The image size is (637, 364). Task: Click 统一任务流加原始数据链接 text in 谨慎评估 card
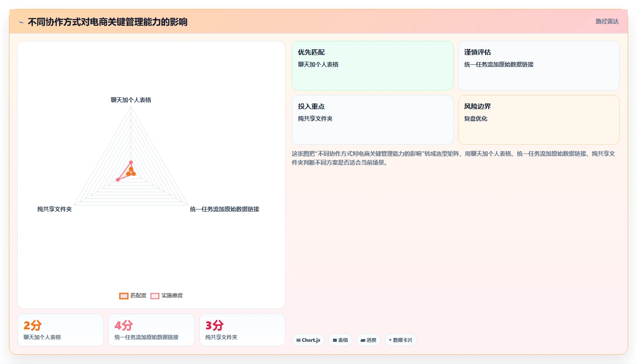click(499, 64)
